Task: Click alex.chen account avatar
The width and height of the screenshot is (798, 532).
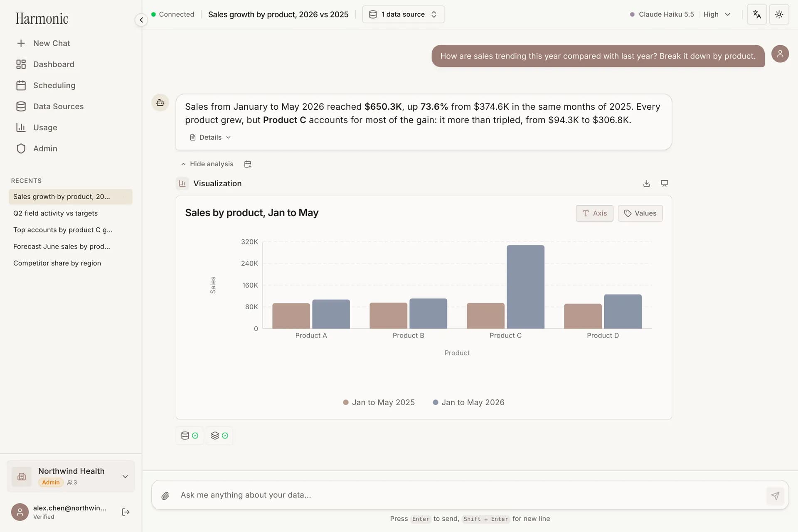Action: pyautogui.click(x=20, y=512)
